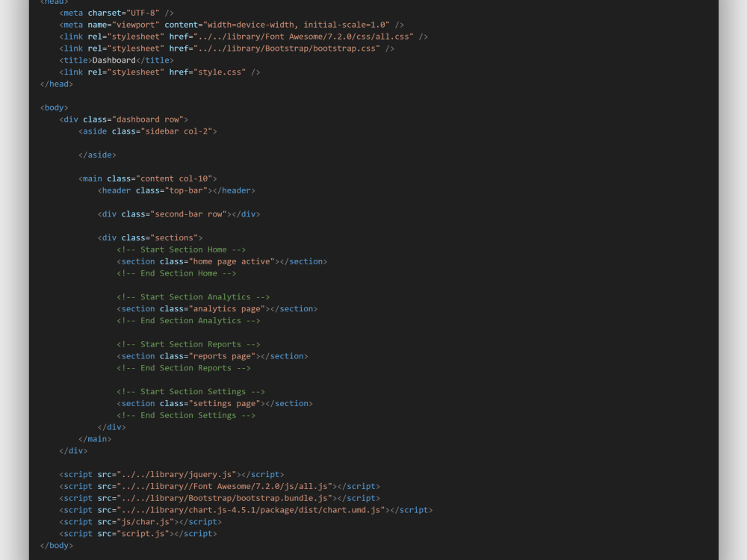Screen dimensions: 747x560
Task: Click the "reports page" class value
Action: point(222,356)
